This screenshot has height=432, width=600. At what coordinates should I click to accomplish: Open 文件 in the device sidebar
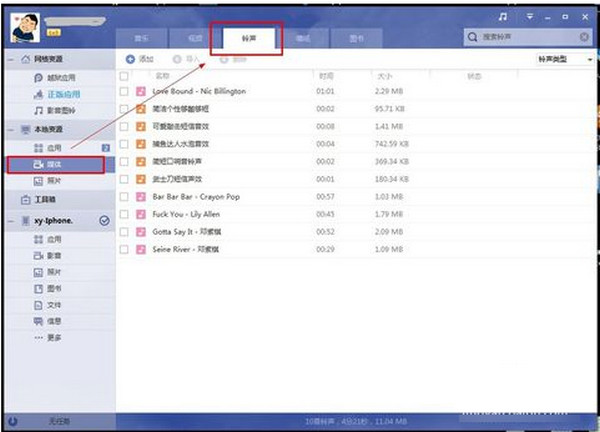coord(54,305)
